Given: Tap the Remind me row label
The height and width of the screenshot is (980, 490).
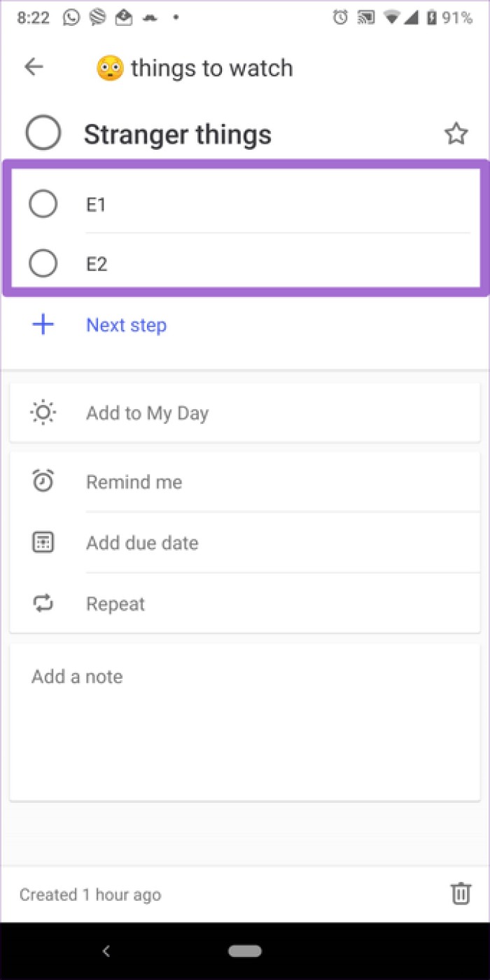Looking at the screenshot, I should pos(134,481).
